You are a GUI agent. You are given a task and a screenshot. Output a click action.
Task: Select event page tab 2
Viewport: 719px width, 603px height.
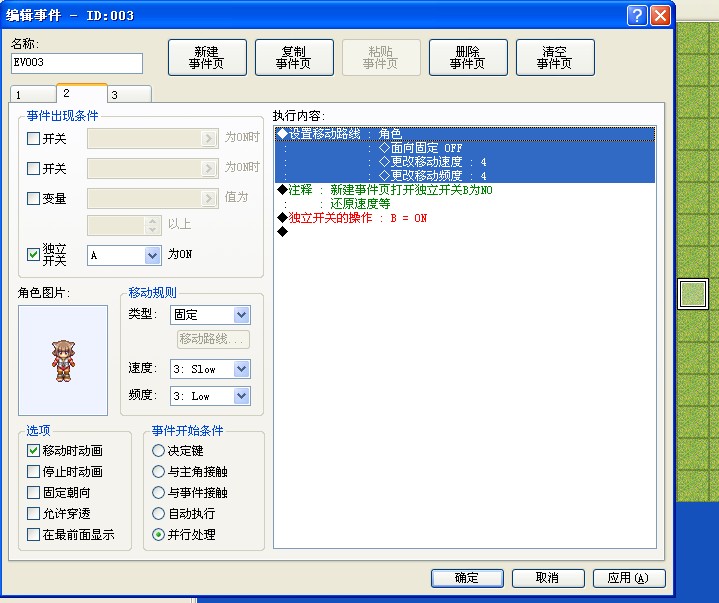coord(82,93)
